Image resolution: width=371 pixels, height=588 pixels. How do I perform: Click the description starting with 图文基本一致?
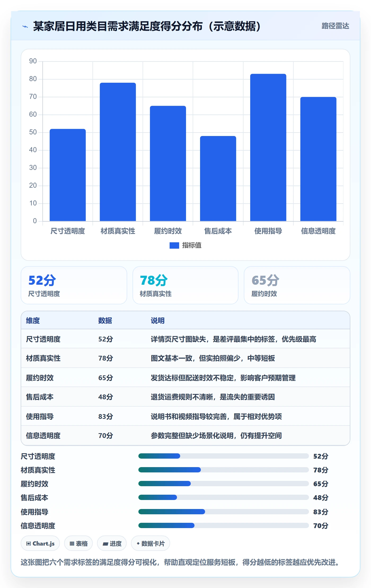tap(213, 358)
